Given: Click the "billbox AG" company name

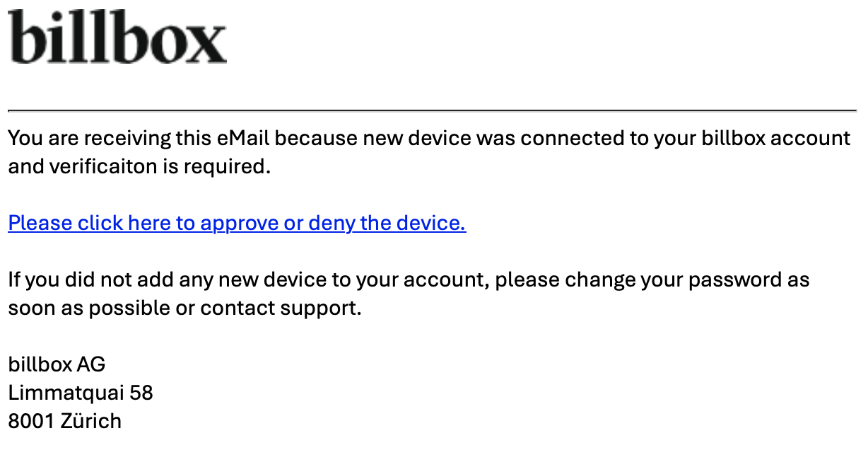Looking at the screenshot, I should [x=57, y=365].
